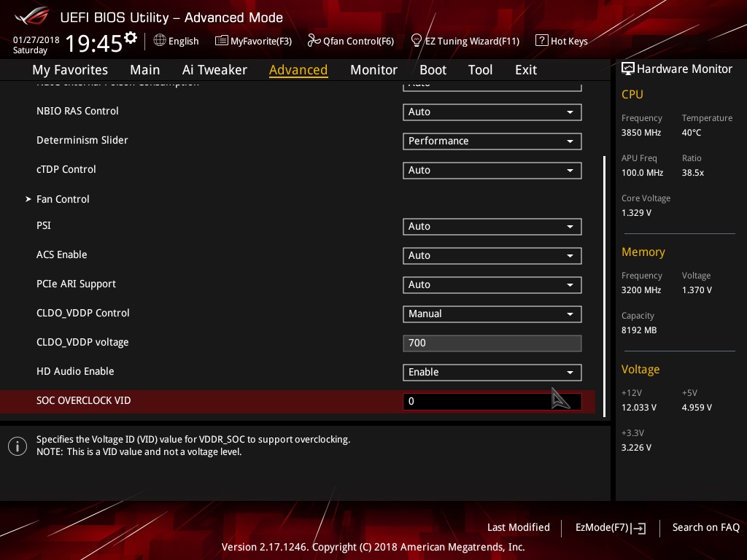Image resolution: width=747 pixels, height=560 pixels.
Task: Switch to My Favorites tab
Action: pyautogui.click(x=70, y=70)
